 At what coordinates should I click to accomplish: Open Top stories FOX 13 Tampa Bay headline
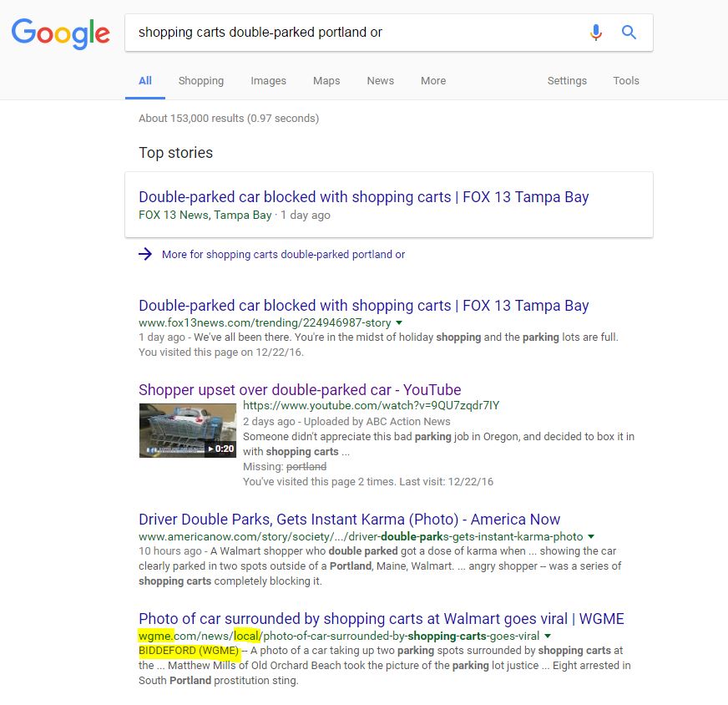[363, 197]
